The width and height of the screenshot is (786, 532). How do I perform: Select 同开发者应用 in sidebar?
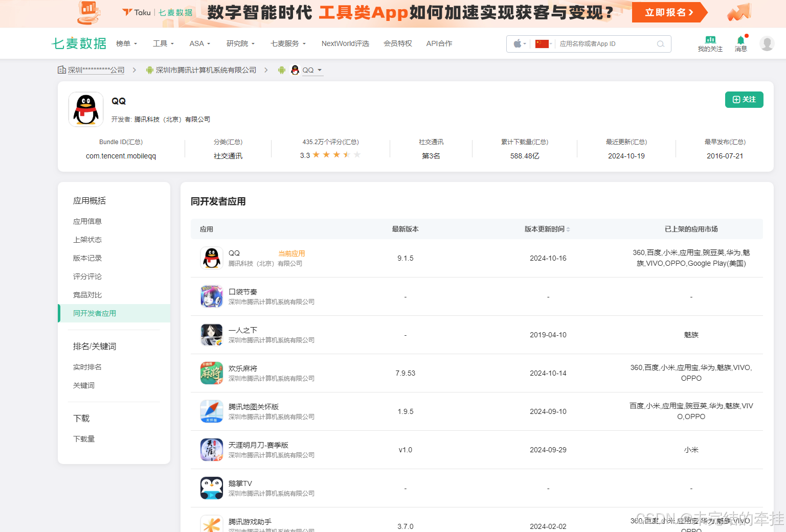click(x=115, y=313)
